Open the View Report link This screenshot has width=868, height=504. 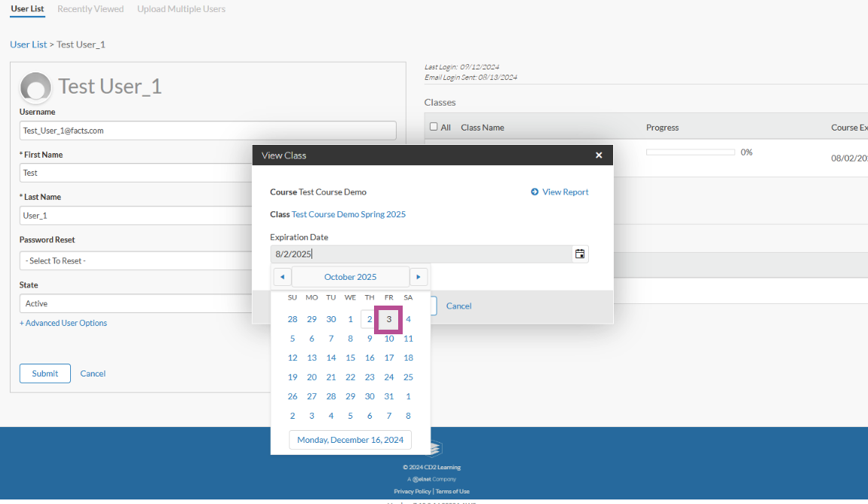point(565,192)
